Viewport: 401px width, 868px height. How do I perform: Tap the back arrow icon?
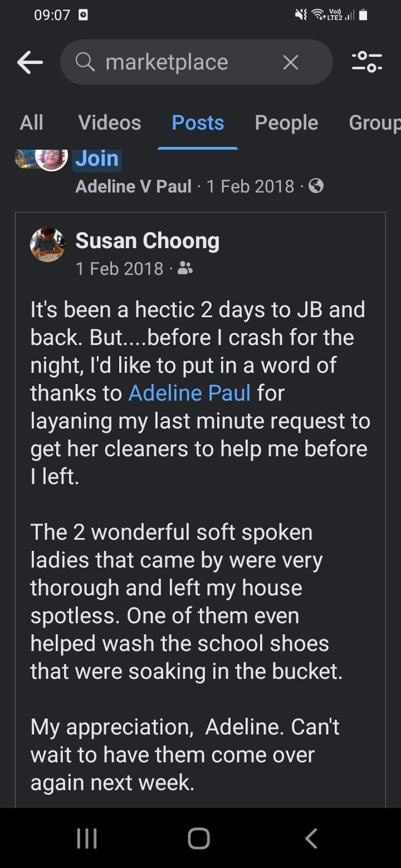click(30, 62)
